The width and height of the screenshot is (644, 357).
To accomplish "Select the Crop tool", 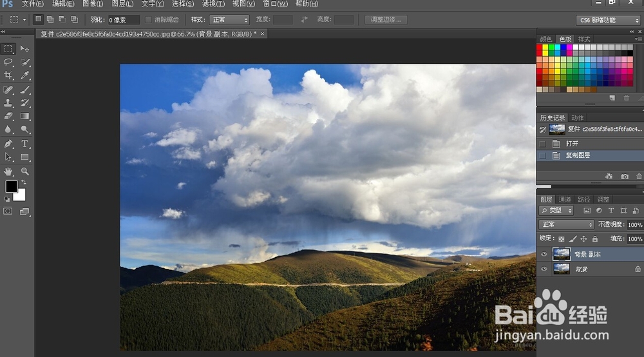I will point(8,75).
